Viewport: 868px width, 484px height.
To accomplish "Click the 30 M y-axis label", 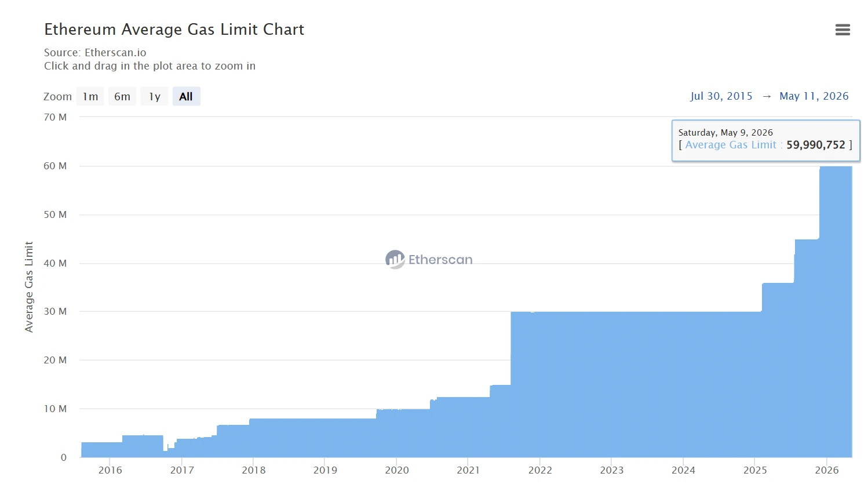I will pos(55,311).
